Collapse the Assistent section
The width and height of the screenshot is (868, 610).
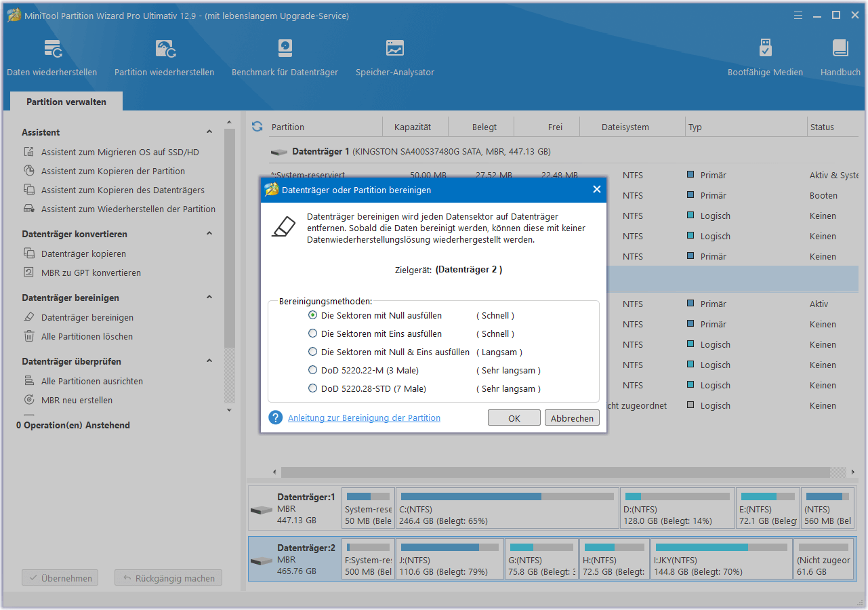[209, 132]
